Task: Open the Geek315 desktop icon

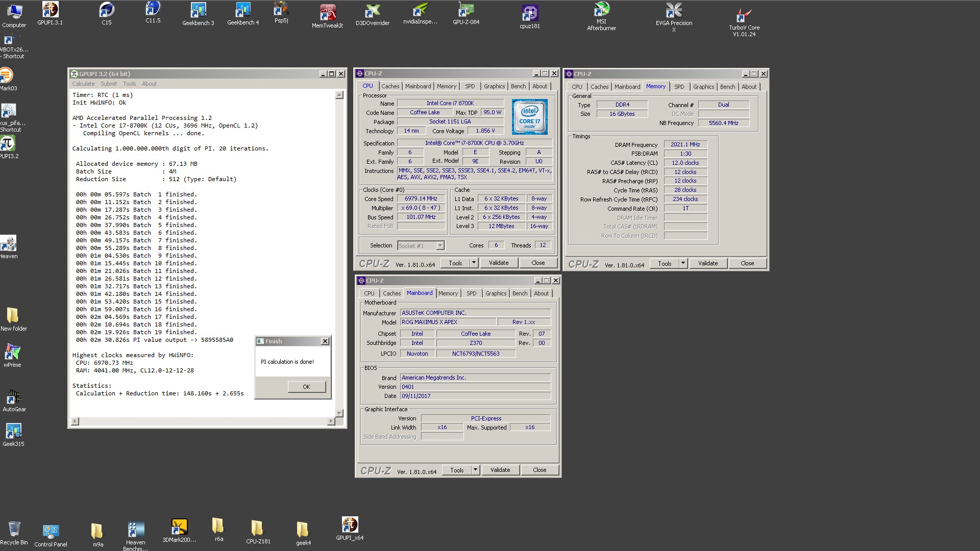Action: point(13,435)
